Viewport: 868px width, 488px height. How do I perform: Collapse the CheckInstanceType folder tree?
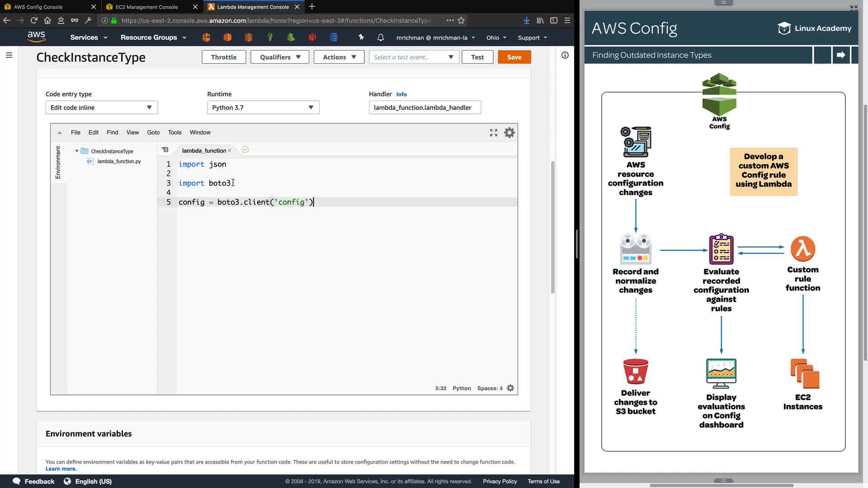coord(77,151)
